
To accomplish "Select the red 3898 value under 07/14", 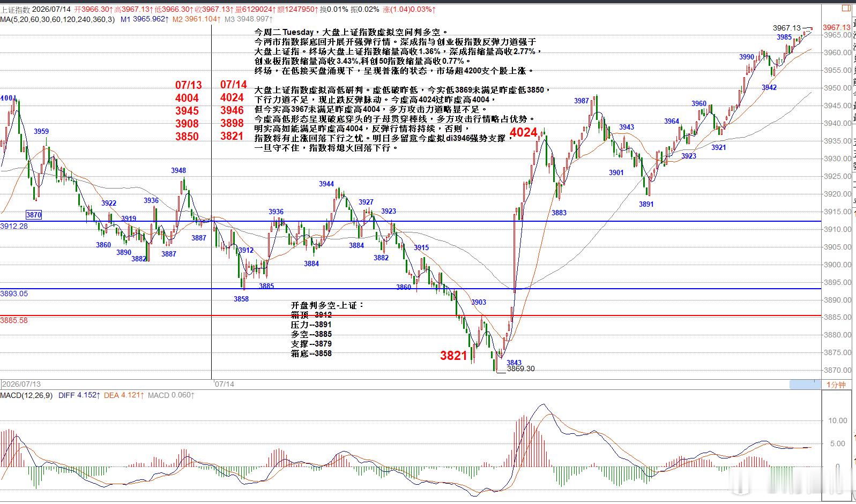I will 232,123.
